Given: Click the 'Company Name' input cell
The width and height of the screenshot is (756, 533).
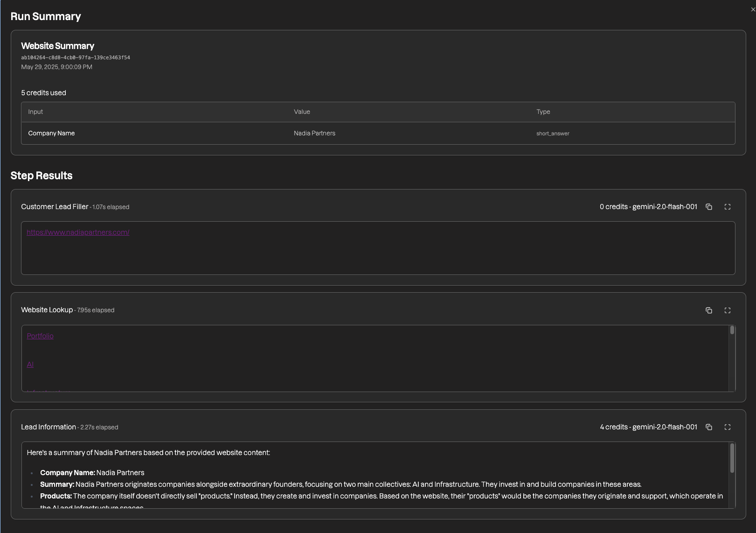Looking at the screenshot, I should click(x=51, y=133).
